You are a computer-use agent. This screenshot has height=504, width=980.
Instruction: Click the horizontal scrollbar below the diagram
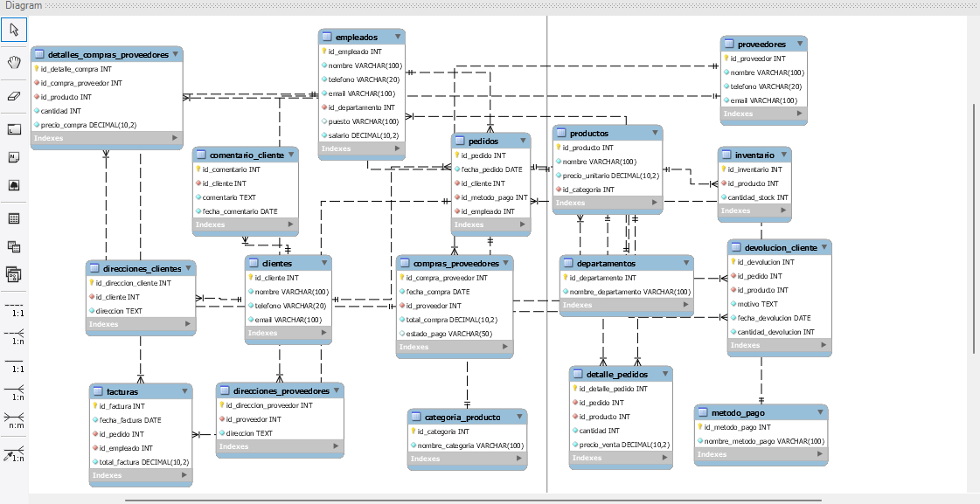point(473,501)
